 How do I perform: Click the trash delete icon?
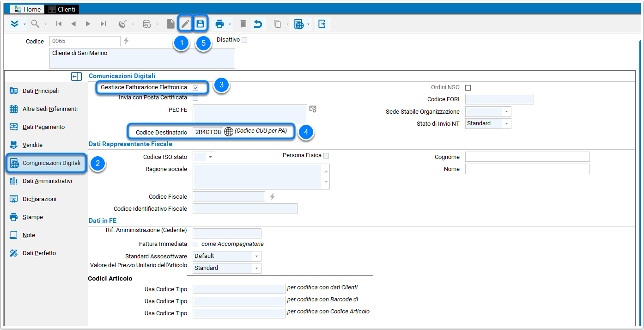click(243, 24)
